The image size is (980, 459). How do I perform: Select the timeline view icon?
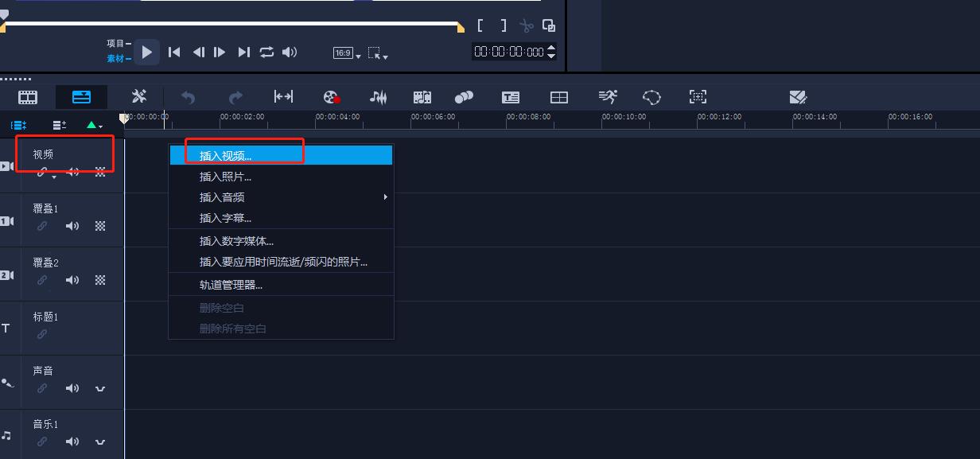[x=81, y=97]
